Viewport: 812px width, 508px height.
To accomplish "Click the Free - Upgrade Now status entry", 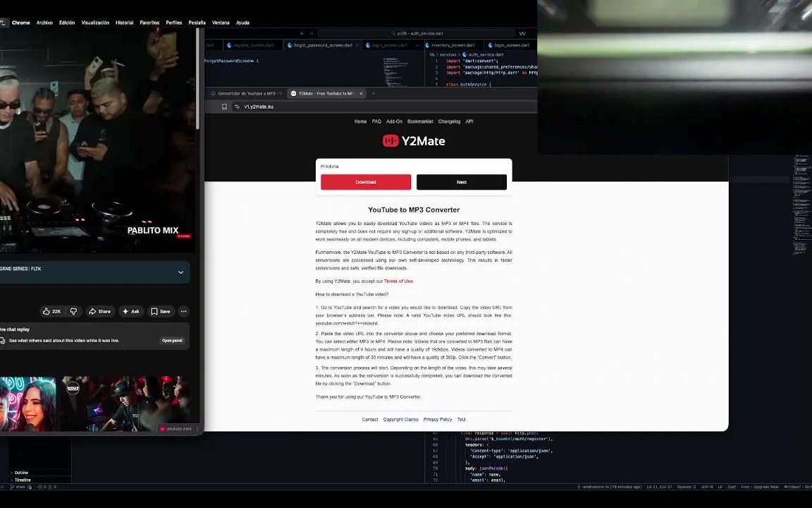I will 760,487.
